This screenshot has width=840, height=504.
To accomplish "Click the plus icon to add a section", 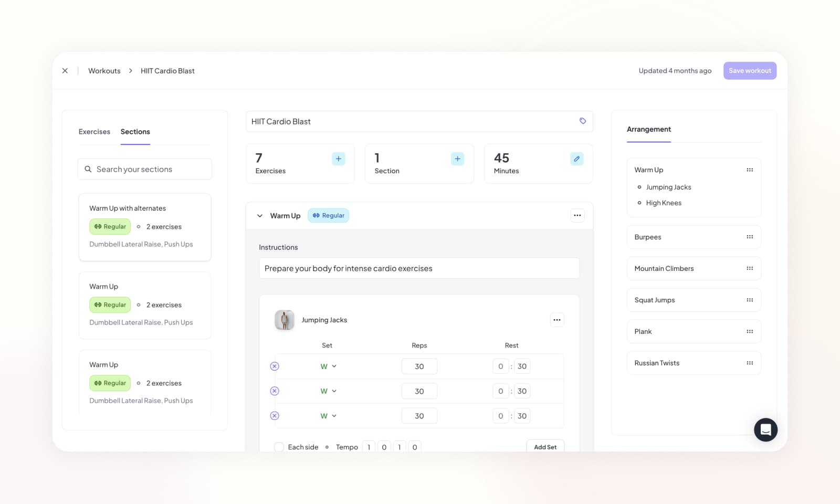I will (x=457, y=158).
